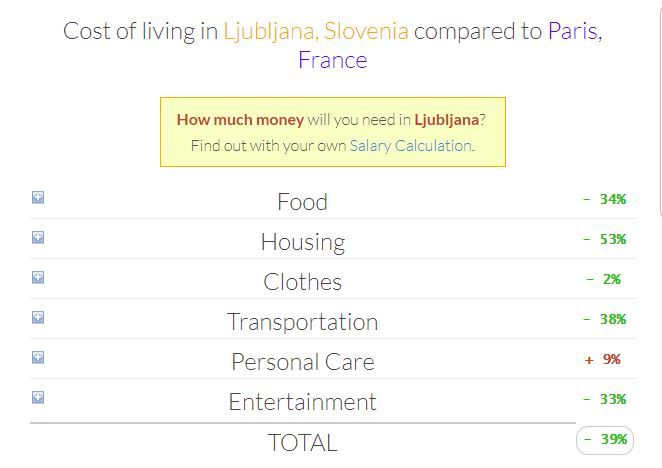
Task: Select the Food row label
Action: click(x=302, y=202)
